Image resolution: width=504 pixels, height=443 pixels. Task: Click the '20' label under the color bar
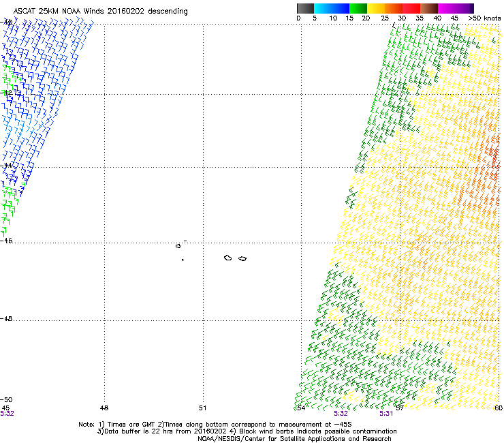366,18
